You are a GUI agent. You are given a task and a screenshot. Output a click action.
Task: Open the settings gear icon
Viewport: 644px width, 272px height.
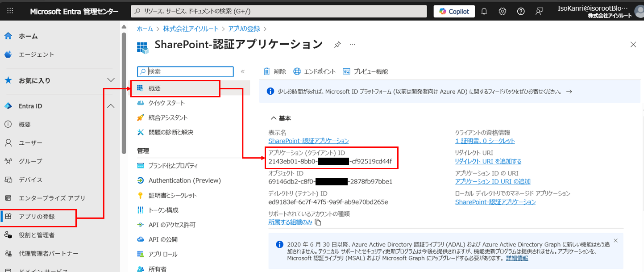(x=502, y=12)
